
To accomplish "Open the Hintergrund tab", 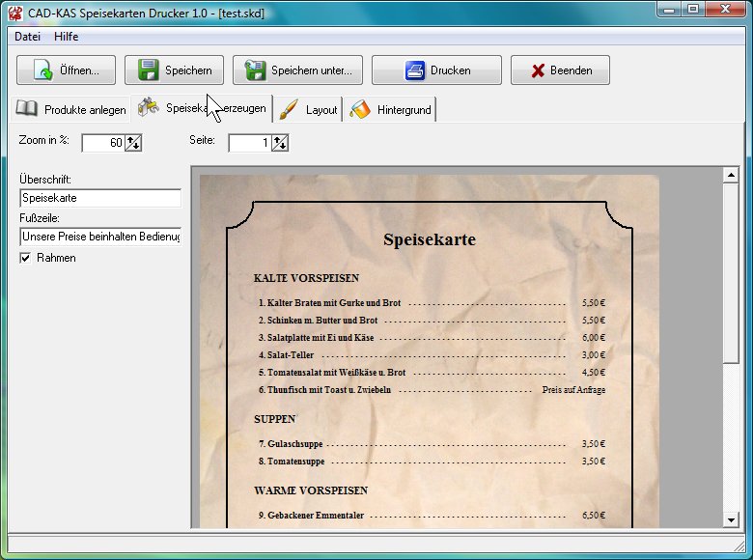I will (392, 109).
